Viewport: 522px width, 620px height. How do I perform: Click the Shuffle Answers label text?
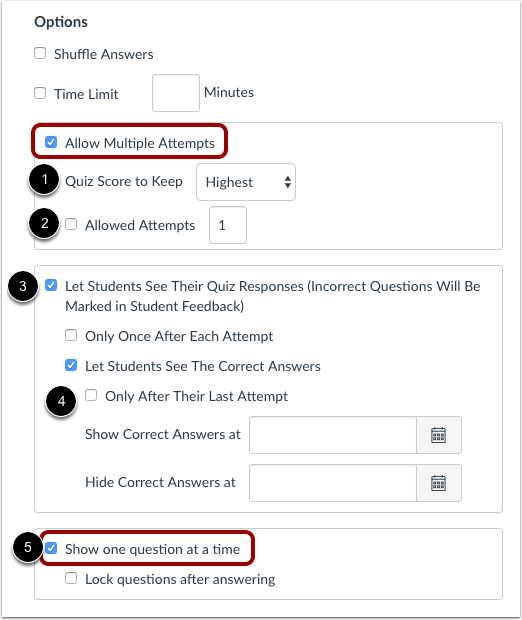point(104,54)
